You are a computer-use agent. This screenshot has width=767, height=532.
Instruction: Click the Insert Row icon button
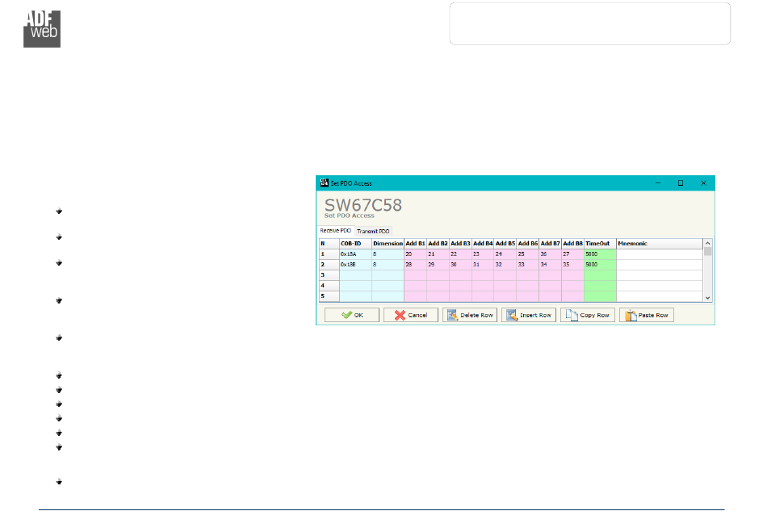(528, 315)
